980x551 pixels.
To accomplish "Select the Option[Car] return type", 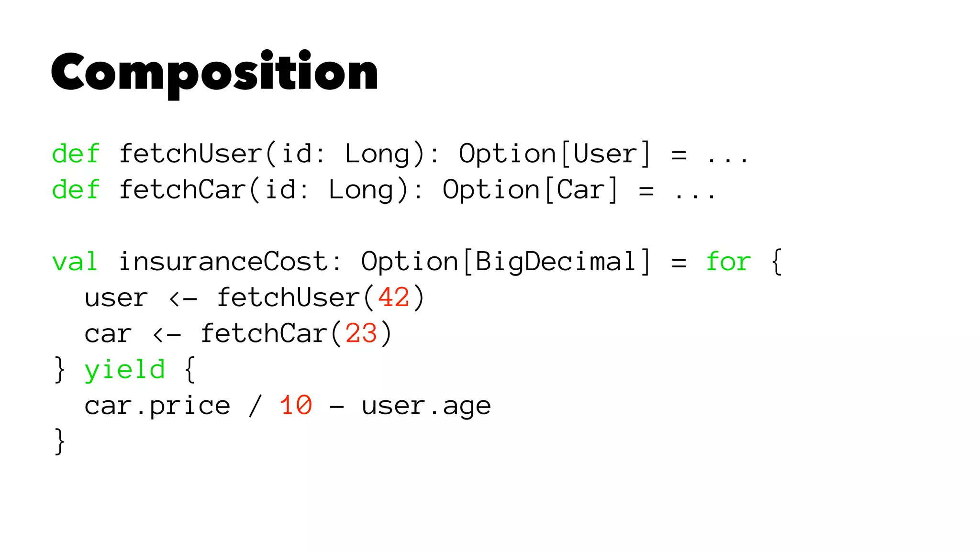I will coord(530,190).
